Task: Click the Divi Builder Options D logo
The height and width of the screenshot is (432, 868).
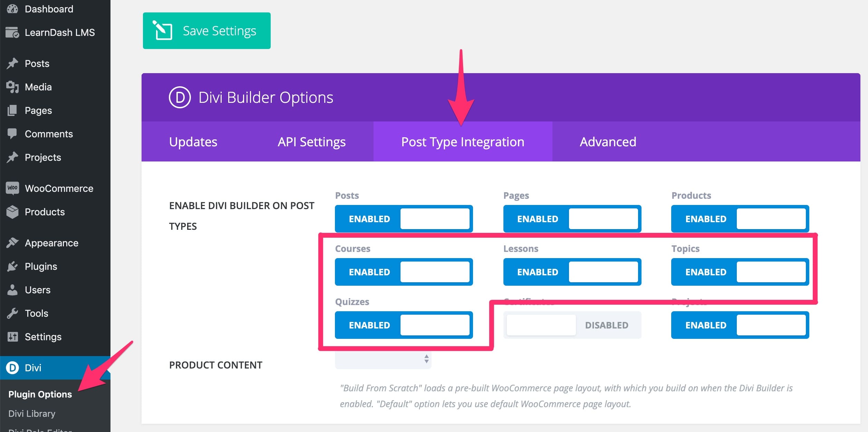Action: [x=180, y=97]
